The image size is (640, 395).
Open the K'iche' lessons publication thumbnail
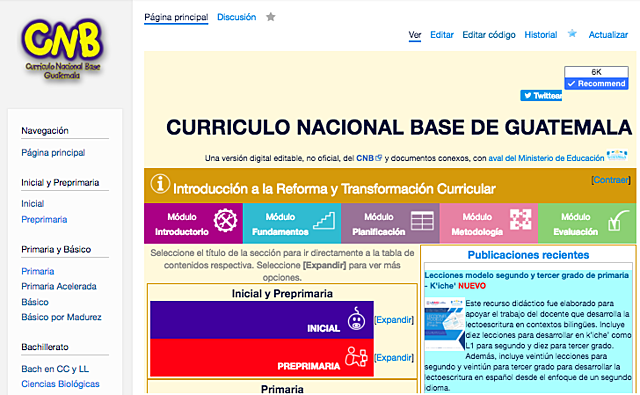(x=444, y=325)
